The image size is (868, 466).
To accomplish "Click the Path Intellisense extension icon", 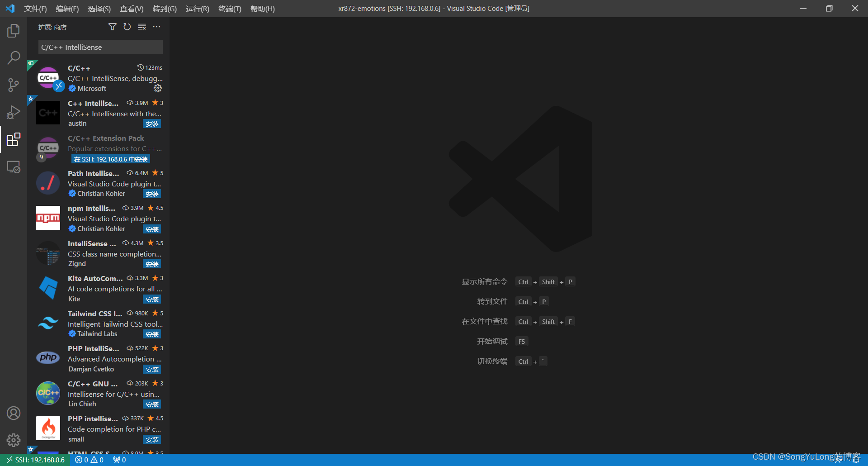I will pos(48,183).
